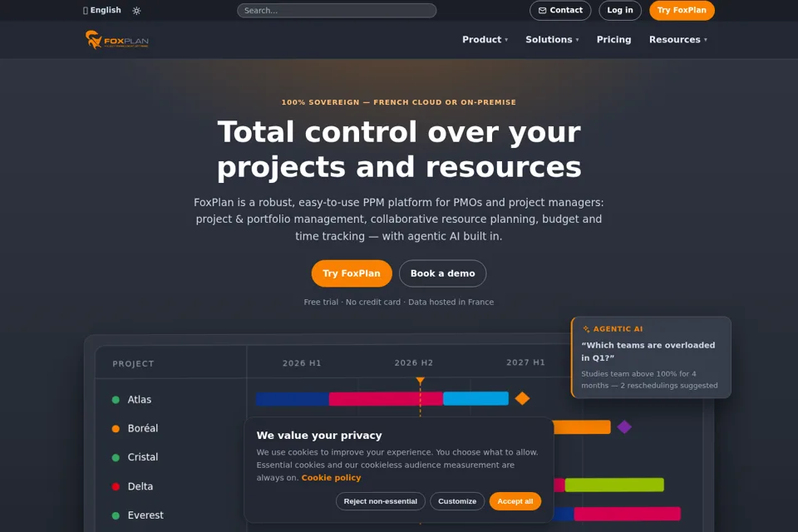This screenshot has width=798, height=532.
Task: Click the envelope icon in Contact button
Action: (543, 10)
